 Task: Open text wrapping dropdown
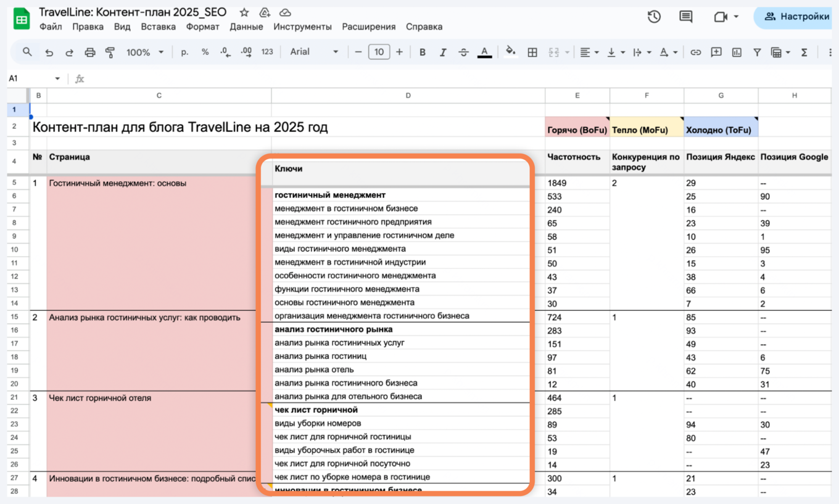click(x=642, y=52)
